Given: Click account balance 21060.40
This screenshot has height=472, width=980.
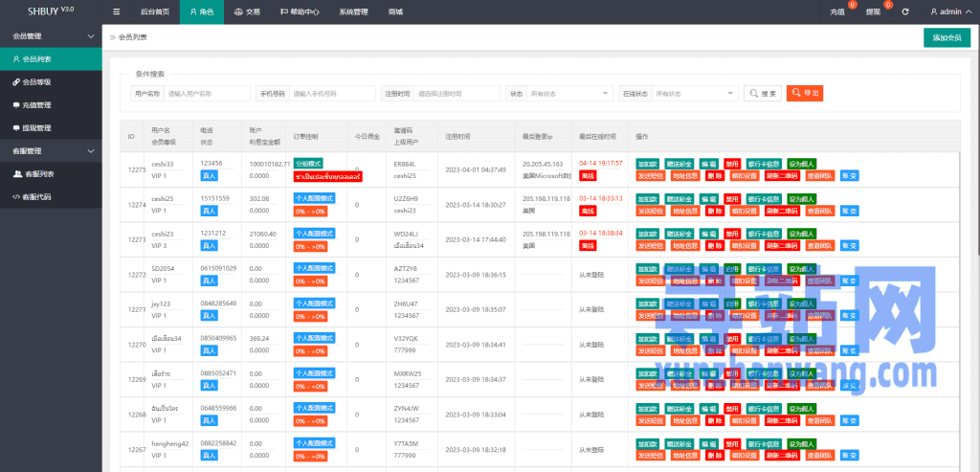Looking at the screenshot, I should pyautogui.click(x=262, y=234).
